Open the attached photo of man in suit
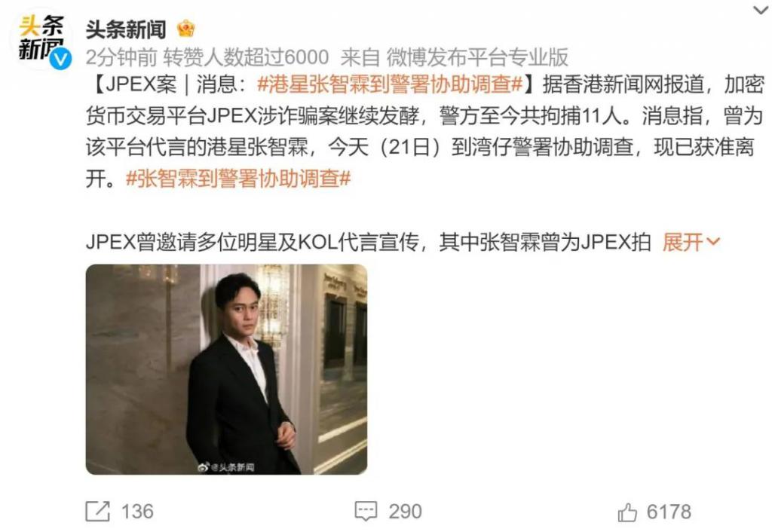This screenshot has width=772, height=532. (226, 369)
